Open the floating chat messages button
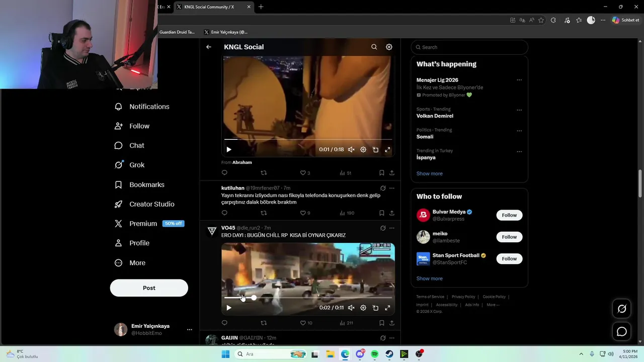The image size is (644, 362). pyautogui.click(x=622, y=331)
